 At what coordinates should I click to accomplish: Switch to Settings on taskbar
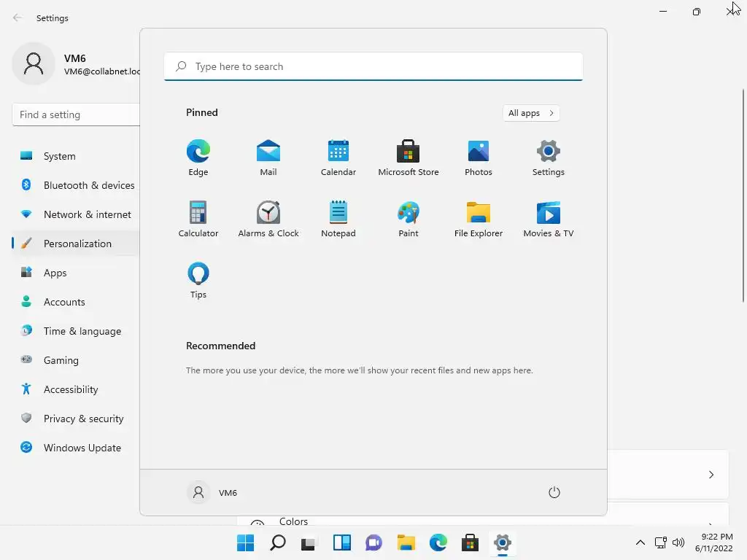tap(502, 542)
